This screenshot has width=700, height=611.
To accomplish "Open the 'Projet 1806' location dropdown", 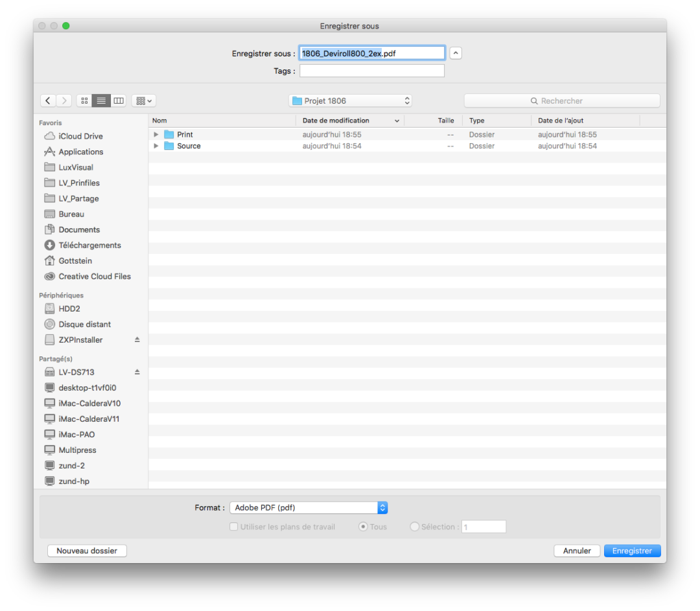I will point(350,100).
